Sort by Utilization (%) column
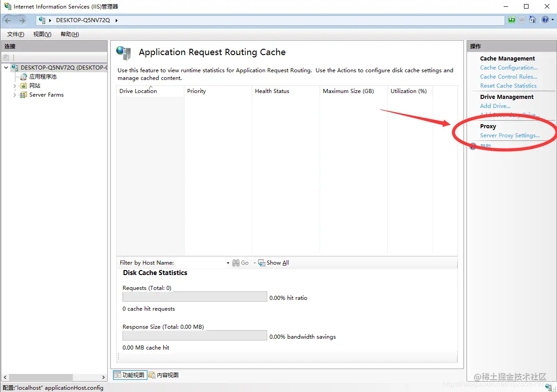This screenshot has height=392, width=557. point(411,91)
